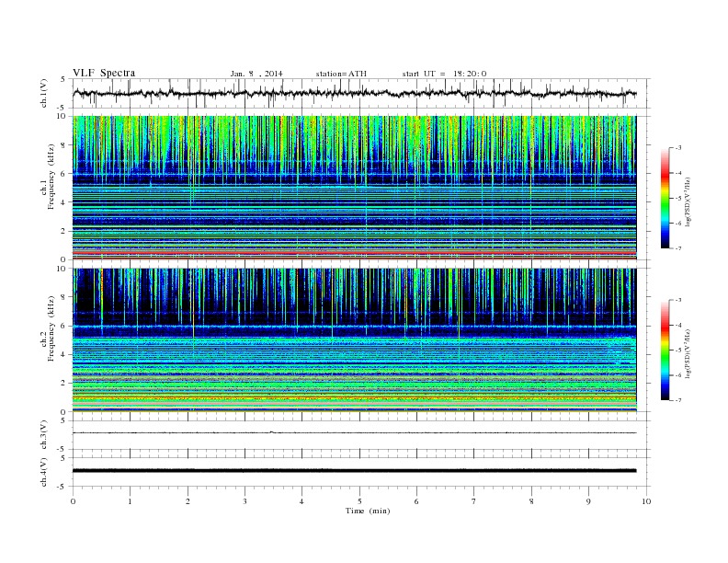Click the "station=ATH" label

point(341,74)
